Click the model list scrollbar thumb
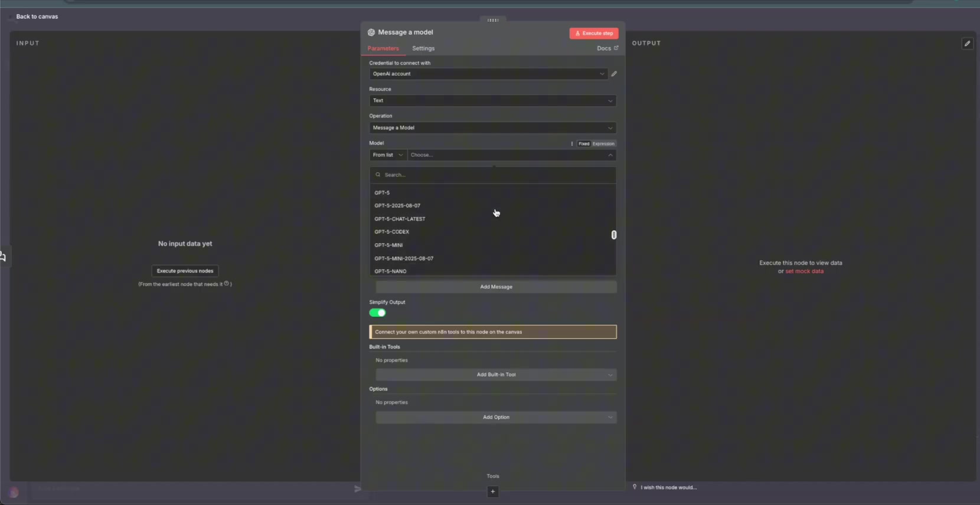980x505 pixels. click(x=614, y=235)
